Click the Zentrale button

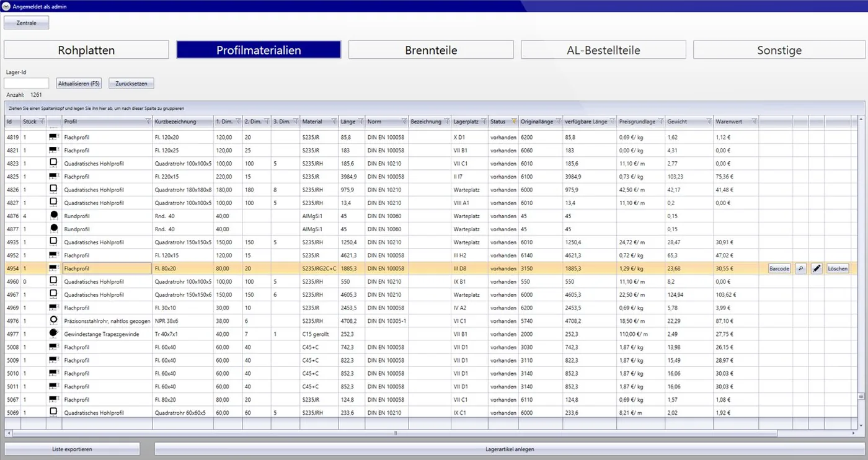click(x=27, y=23)
